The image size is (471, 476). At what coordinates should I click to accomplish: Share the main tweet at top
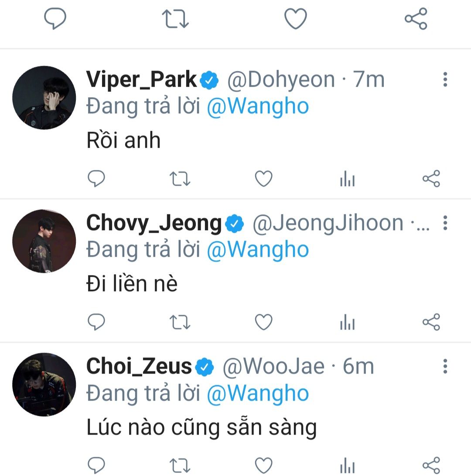coord(416,19)
